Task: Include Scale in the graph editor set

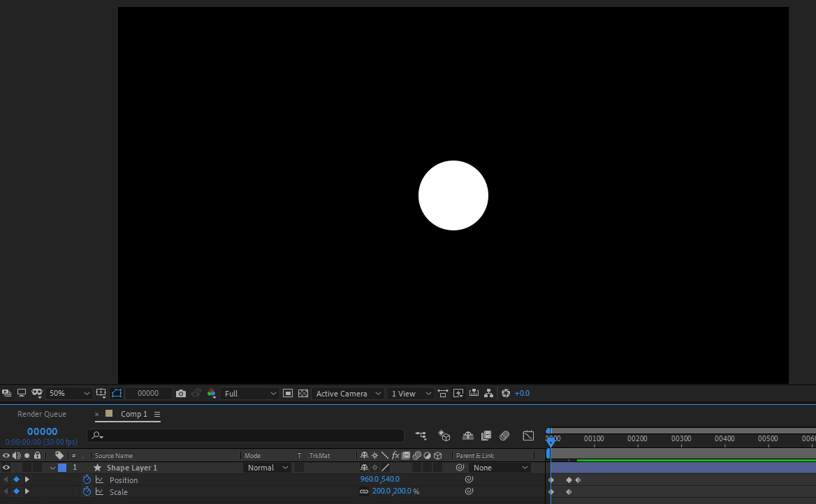Action: pyautogui.click(x=99, y=491)
